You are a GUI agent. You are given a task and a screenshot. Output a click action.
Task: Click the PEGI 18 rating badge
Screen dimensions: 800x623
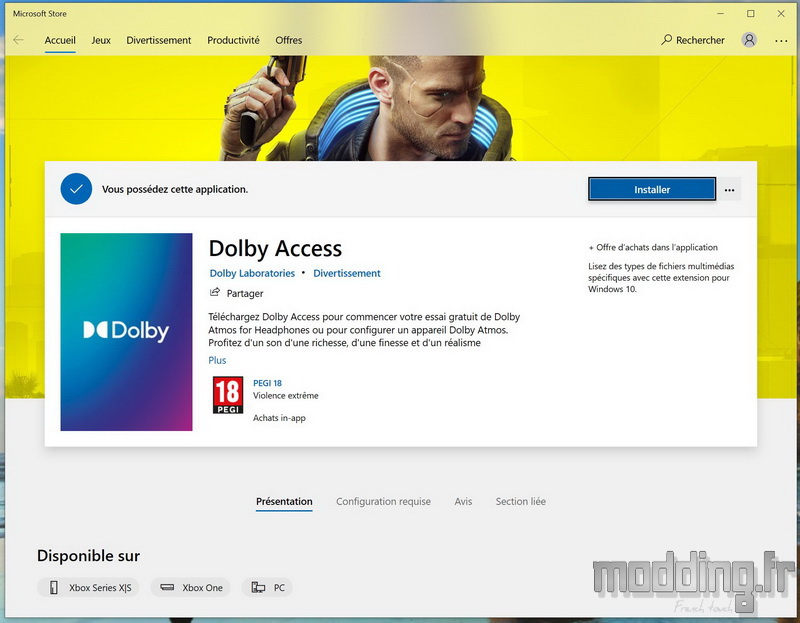228,395
